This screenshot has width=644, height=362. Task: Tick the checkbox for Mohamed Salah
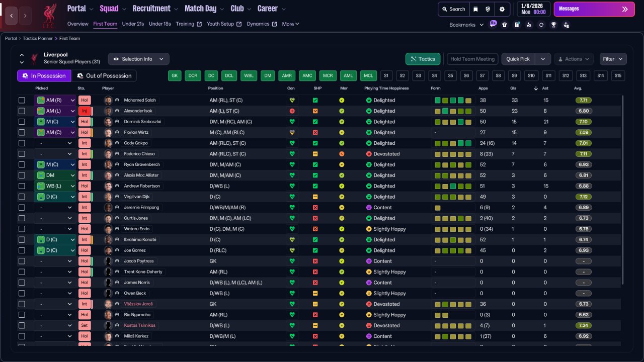[x=22, y=100]
